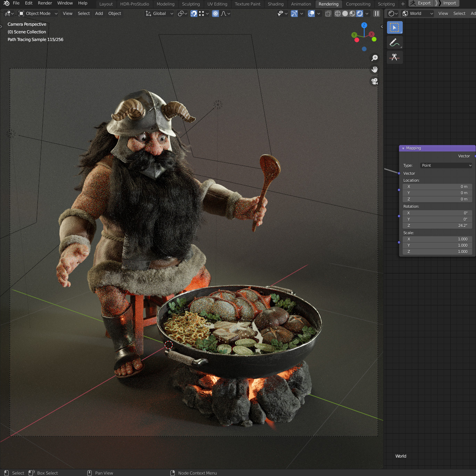The image size is (476, 476).
Task: Select the Links Cut tool
Action: (x=395, y=57)
